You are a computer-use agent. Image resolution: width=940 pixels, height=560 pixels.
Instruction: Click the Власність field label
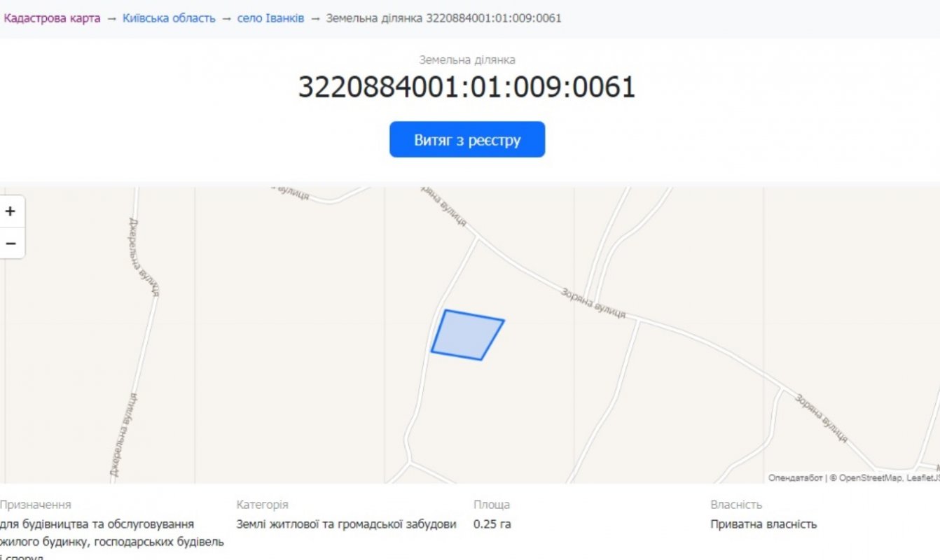(736, 505)
